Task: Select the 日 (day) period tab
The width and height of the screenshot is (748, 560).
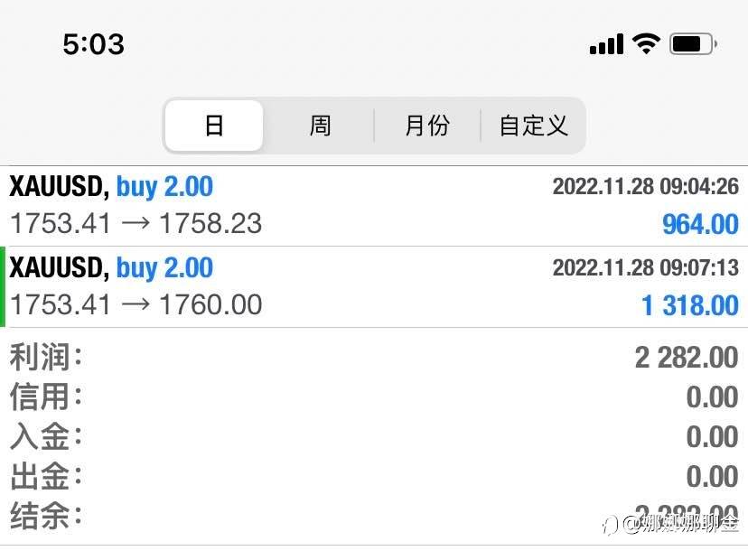Action: click(214, 126)
